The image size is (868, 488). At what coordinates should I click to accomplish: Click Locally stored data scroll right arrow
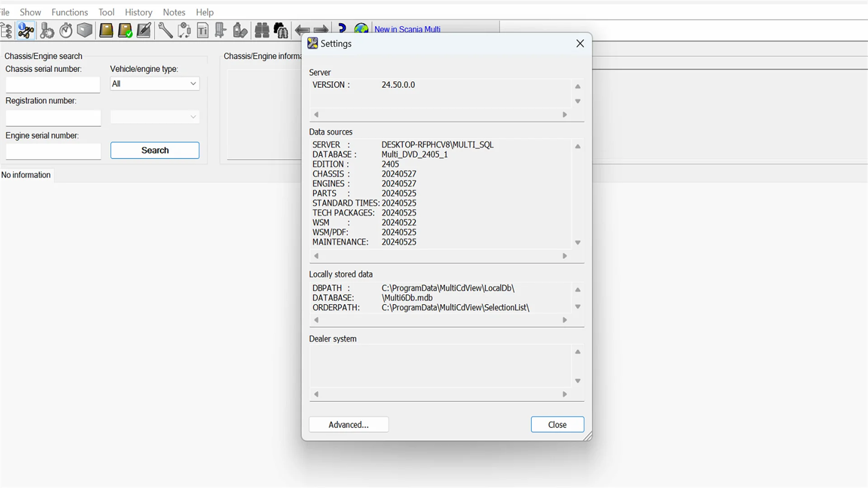(x=565, y=320)
